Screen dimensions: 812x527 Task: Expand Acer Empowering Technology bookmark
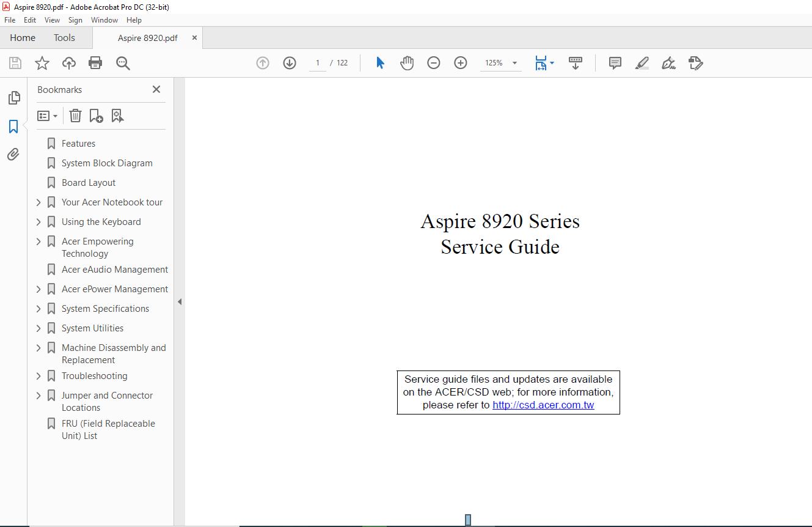(x=38, y=241)
